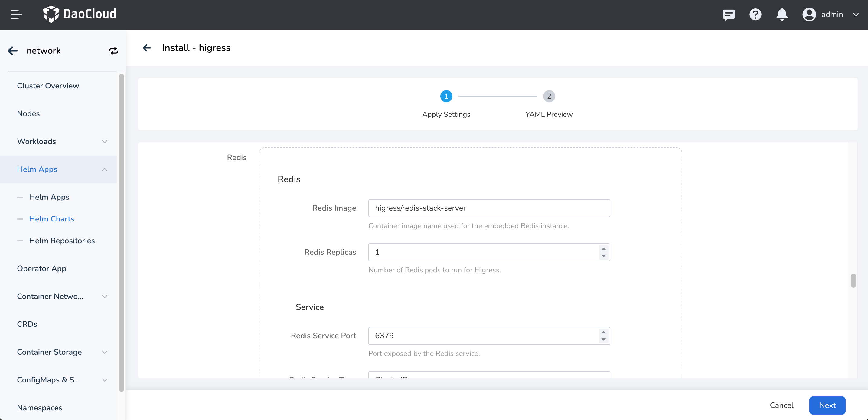Open the help question mark icon
868x420 pixels.
pyautogui.click(x=755, y=15)
